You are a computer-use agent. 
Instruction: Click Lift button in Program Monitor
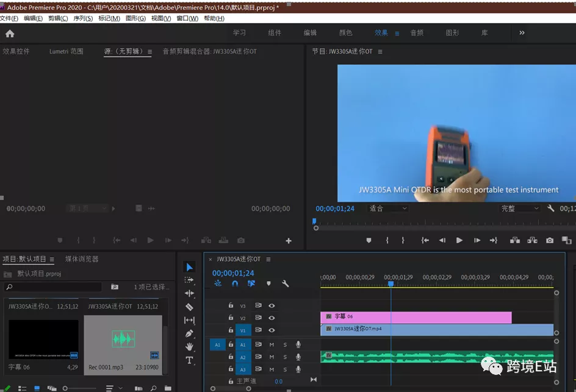click(x=515, y=240)
